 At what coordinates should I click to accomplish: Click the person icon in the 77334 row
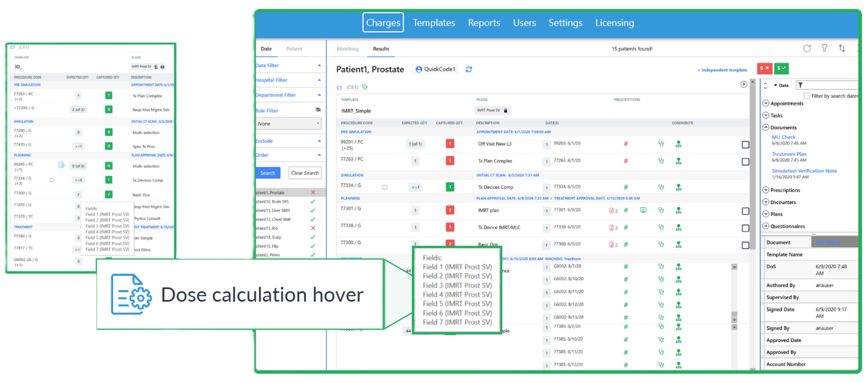[x=678, y=187]
